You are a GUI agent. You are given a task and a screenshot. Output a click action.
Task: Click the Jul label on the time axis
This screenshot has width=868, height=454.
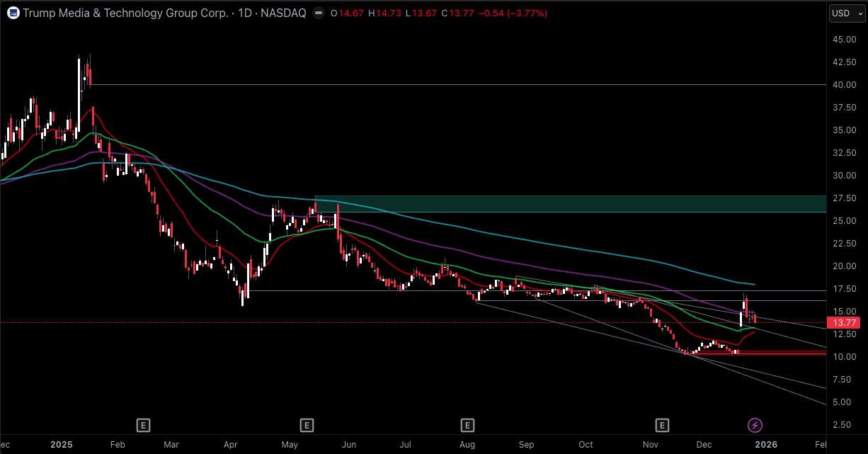click(x=405, y=445)
